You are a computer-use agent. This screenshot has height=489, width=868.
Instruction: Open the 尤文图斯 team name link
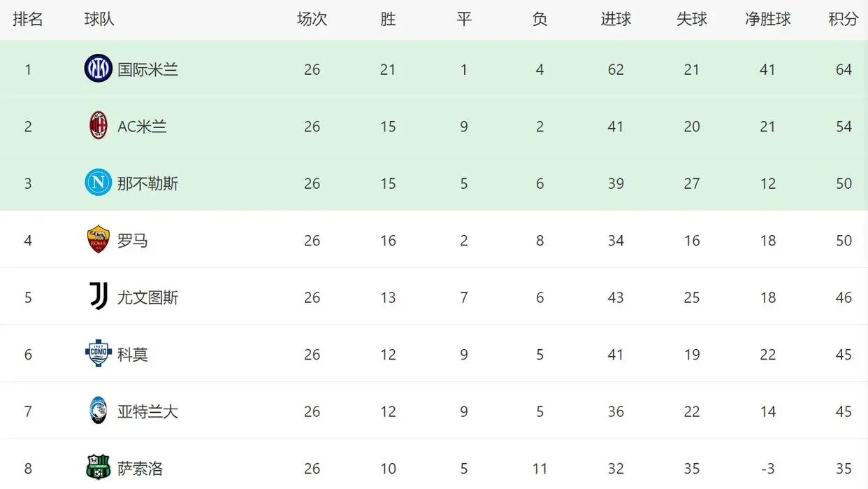147,297
